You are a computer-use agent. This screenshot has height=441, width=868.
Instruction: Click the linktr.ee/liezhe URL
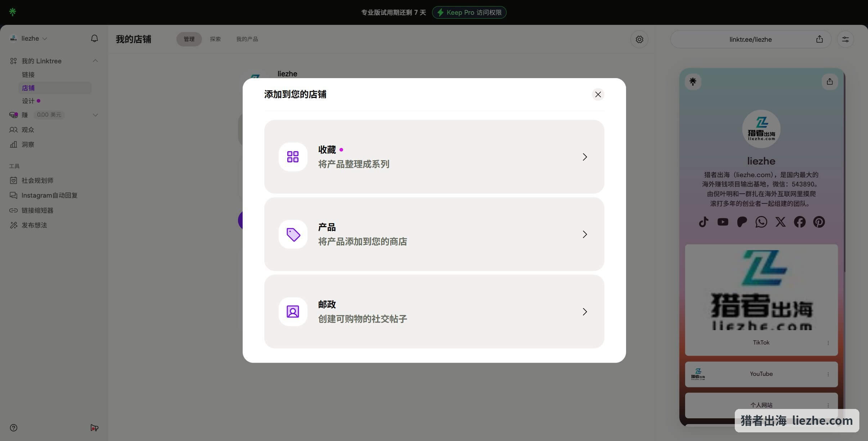(x=751, y=39)
